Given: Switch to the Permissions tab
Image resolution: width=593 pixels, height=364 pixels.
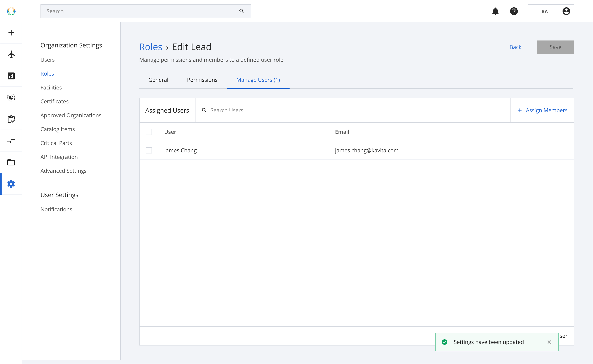Looking at the screenshot, I should pyautogui.click(x=202, y=80).
